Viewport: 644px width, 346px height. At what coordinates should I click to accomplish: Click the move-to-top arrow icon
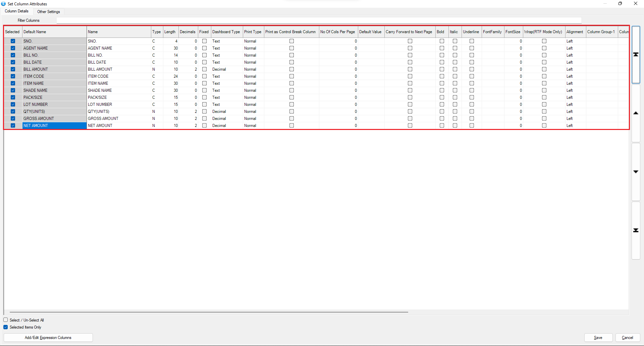click(636, 55)
